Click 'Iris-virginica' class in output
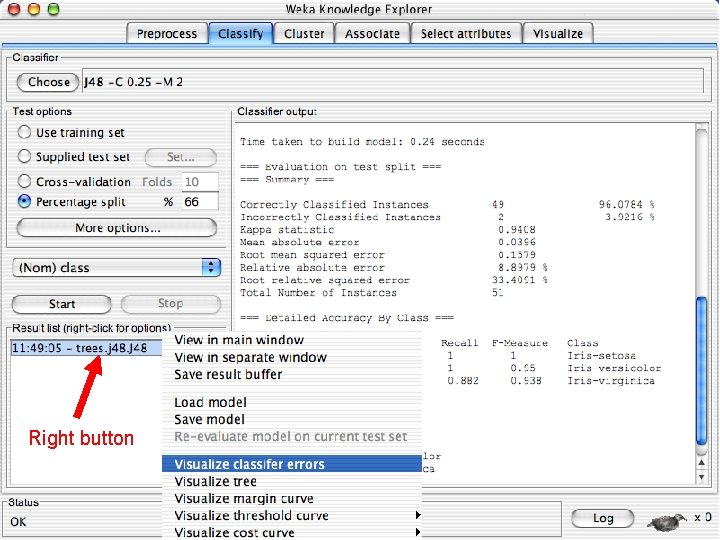 click(611, 381)
